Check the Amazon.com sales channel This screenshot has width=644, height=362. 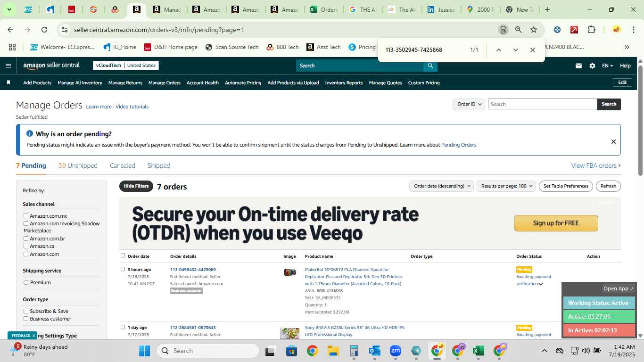pyautogui.click(x=26, y=254)
